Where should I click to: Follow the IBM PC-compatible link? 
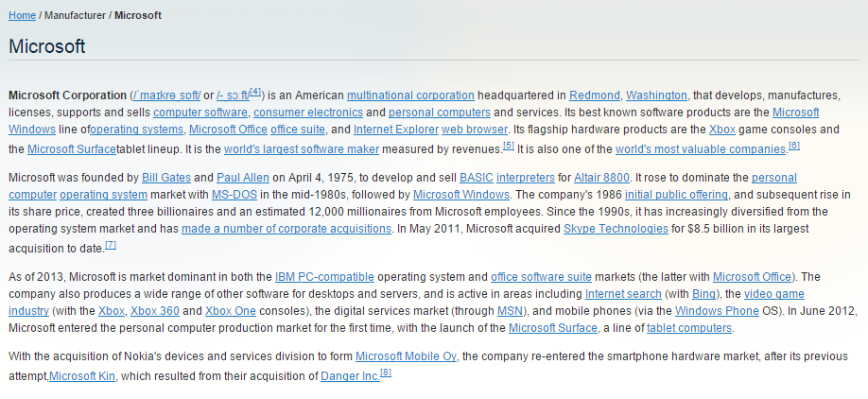coord(324,277)
